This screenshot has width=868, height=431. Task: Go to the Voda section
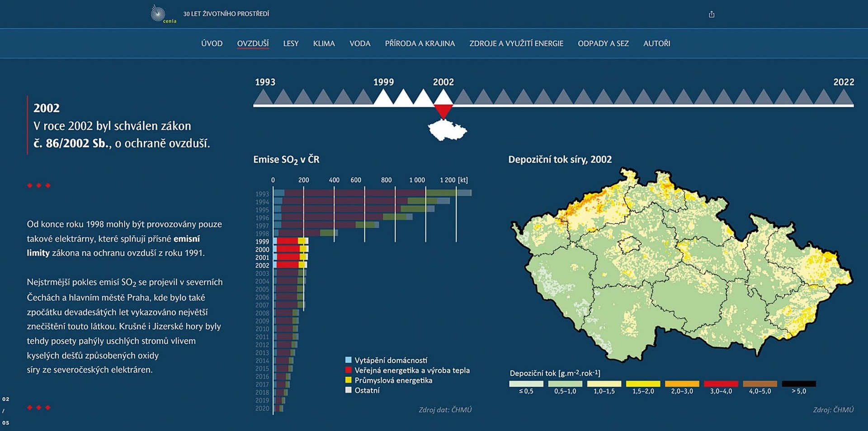pyautogui.click(x=359, y=43)
